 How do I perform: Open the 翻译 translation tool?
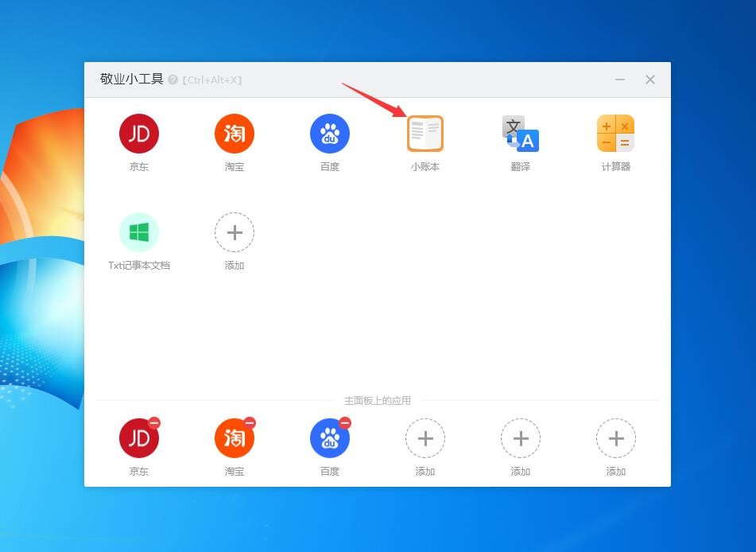click(521, 134)
